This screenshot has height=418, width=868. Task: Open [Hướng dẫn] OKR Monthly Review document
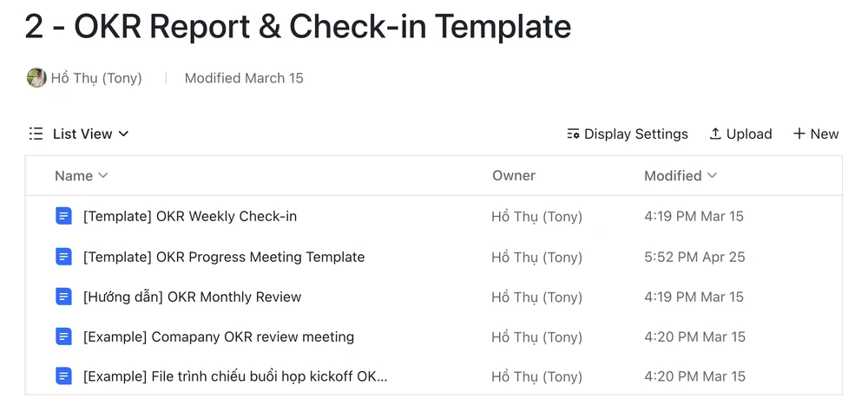pos(192,297)
